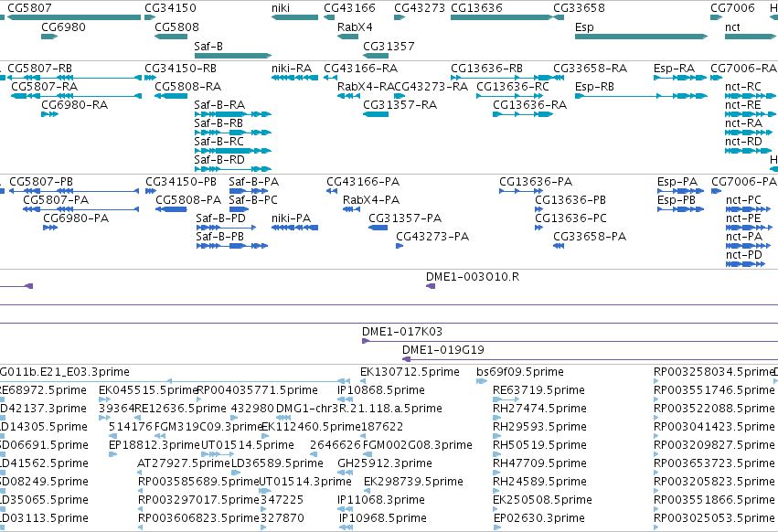Select the nct gene bar

pos(751,37)
